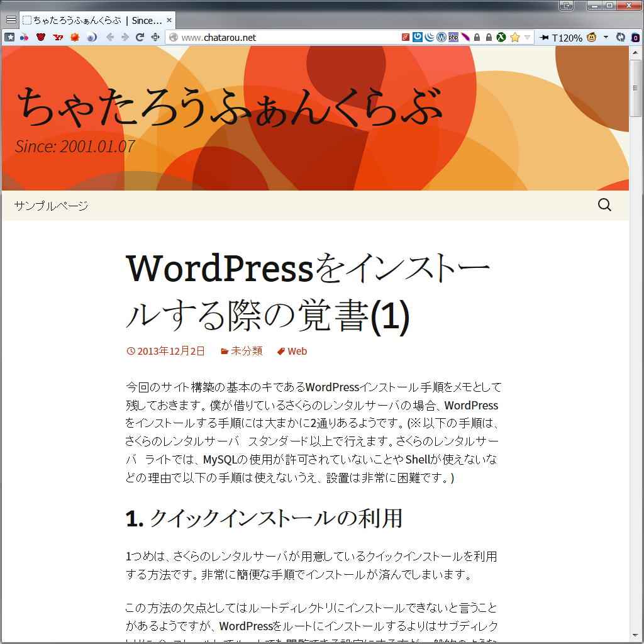Click the heading 1. クイックインストールの利用
This screenshot has height=644, width=644.
pos(264,518)
